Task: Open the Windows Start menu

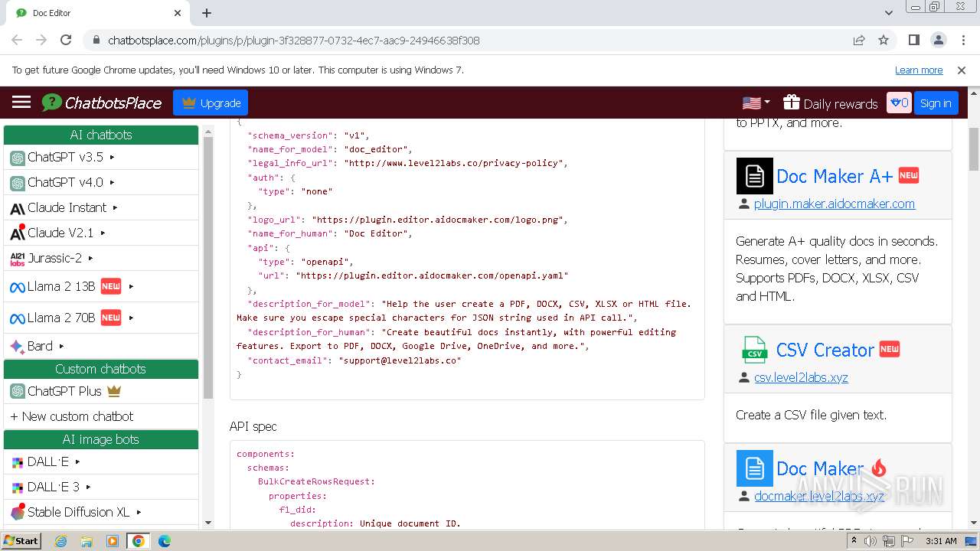Action: [x=21, y=540]
